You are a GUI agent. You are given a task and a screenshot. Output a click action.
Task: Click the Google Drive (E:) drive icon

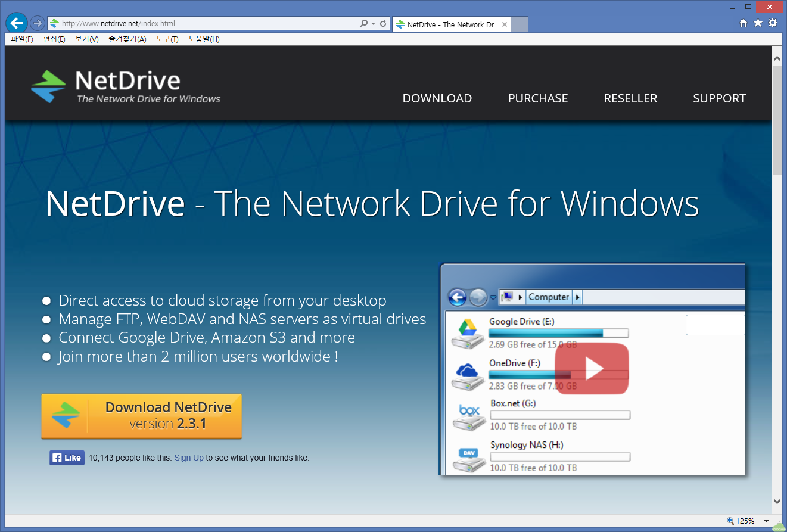(x=467, y=333)
